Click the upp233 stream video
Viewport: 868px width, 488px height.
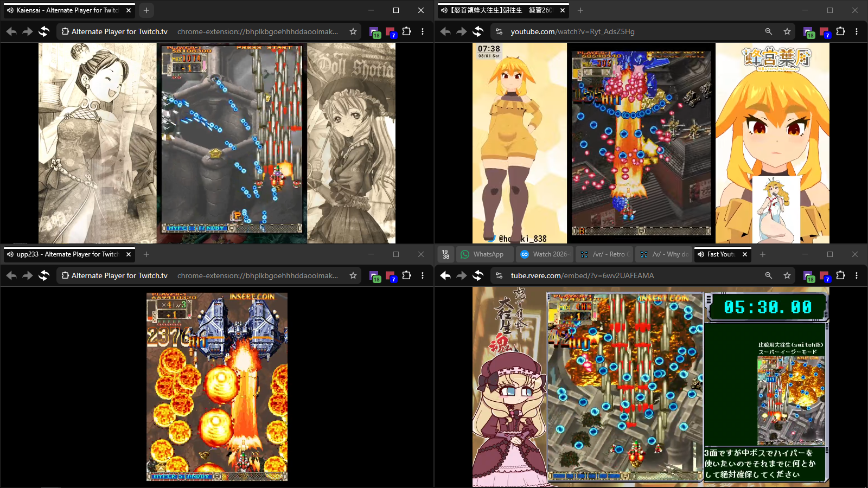(x=217, y=387)
